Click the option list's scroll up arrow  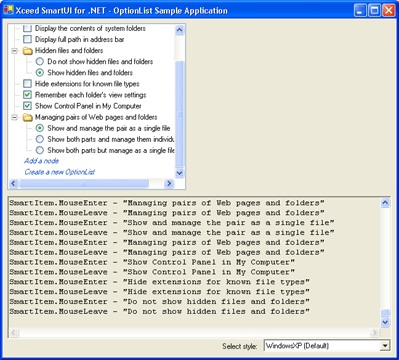179,30
